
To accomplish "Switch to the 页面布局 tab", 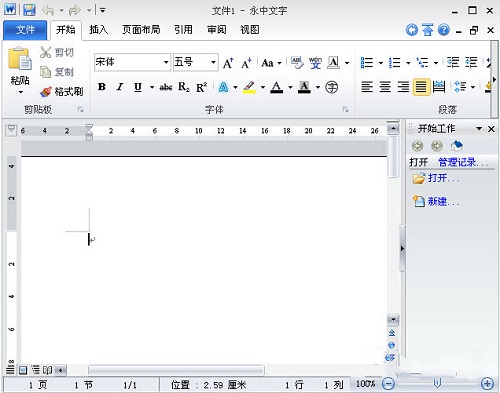I will [141, 30].
